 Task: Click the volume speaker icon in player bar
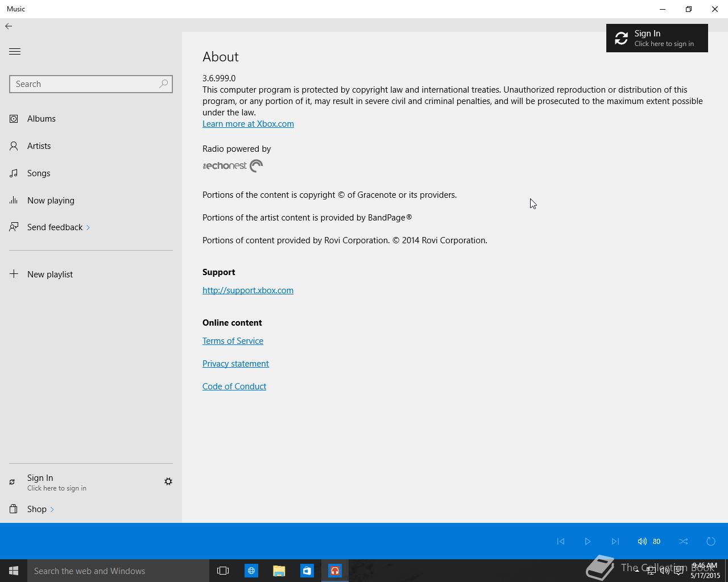(x=642, y=541)
